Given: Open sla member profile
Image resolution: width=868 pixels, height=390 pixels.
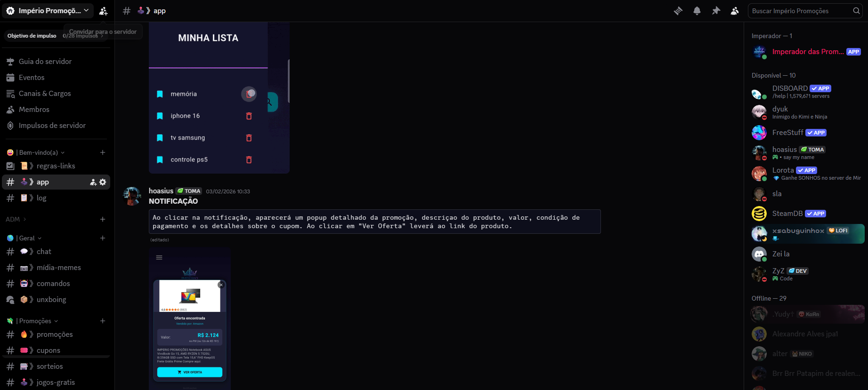Looking at the screenshot, I should tap(806, 194).
